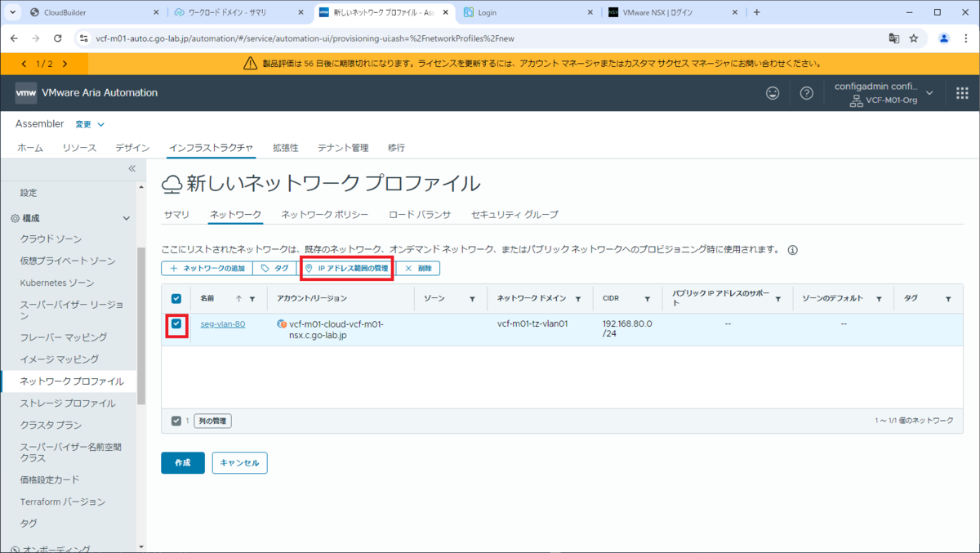Click ネットワークの追加 button
The width and height of the screenshot is (980, 553).
207,268
